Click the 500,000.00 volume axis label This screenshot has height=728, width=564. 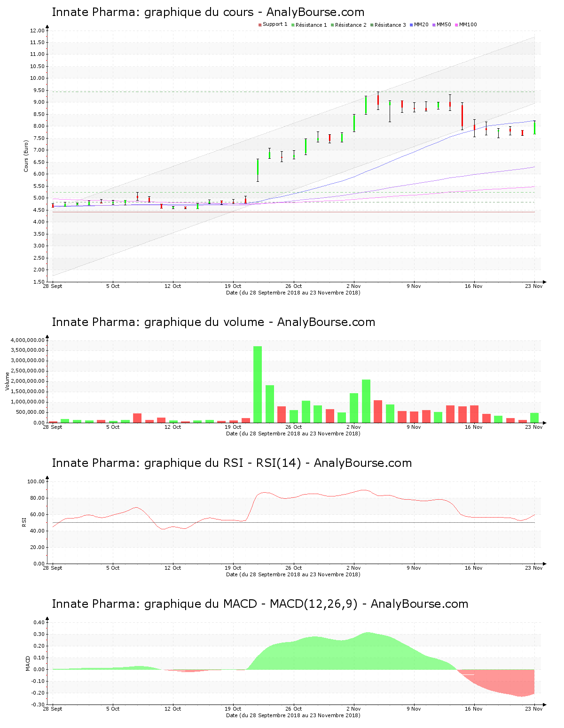click(30, 412)
